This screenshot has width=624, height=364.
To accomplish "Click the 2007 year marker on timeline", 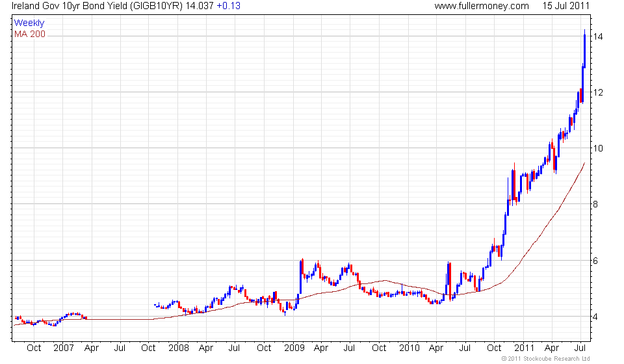I will (x=64, y=348).
